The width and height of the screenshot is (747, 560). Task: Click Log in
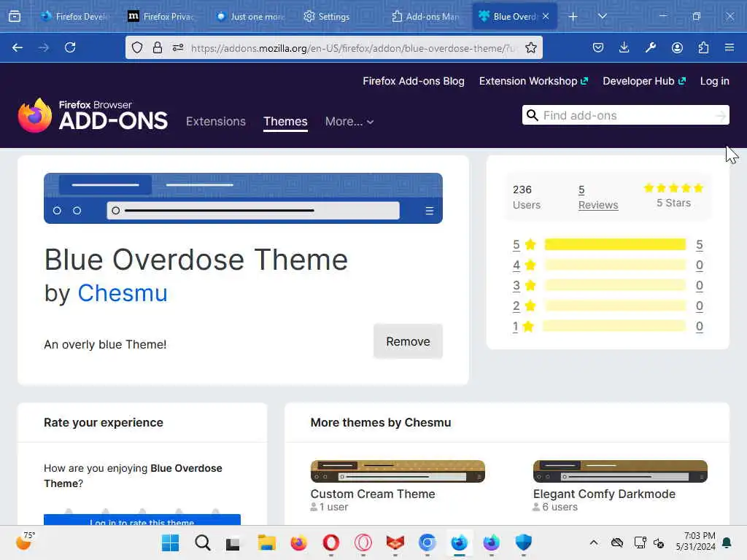click(x=715, y=82)
